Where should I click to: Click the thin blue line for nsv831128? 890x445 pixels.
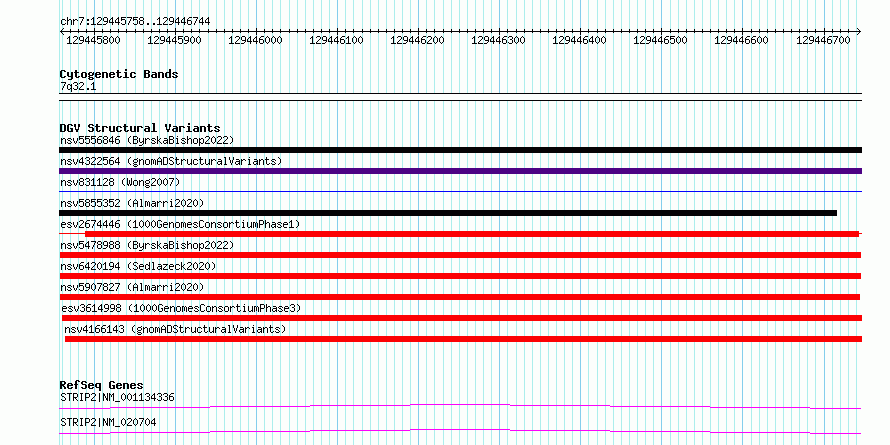coord(460,192)
